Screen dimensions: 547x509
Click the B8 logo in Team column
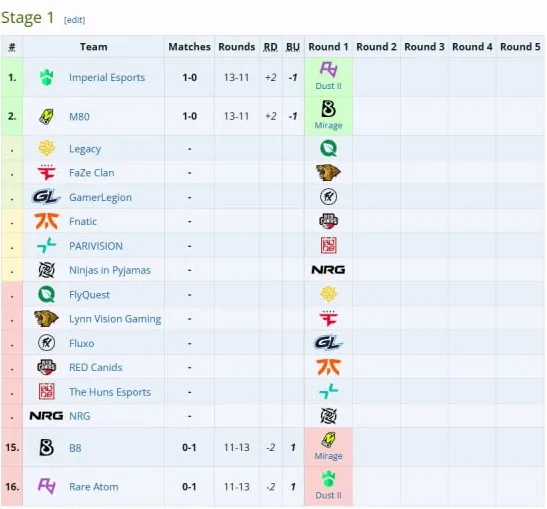click(x=46, y=448)
